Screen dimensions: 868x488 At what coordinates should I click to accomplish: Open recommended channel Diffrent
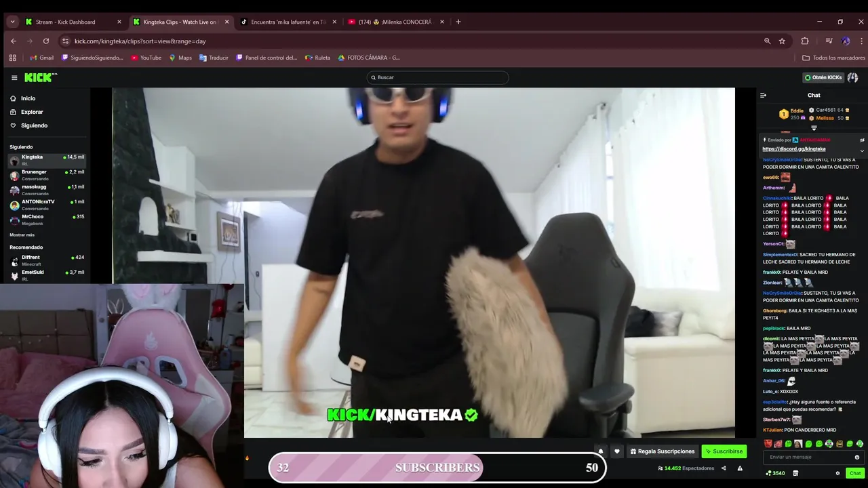47,260
